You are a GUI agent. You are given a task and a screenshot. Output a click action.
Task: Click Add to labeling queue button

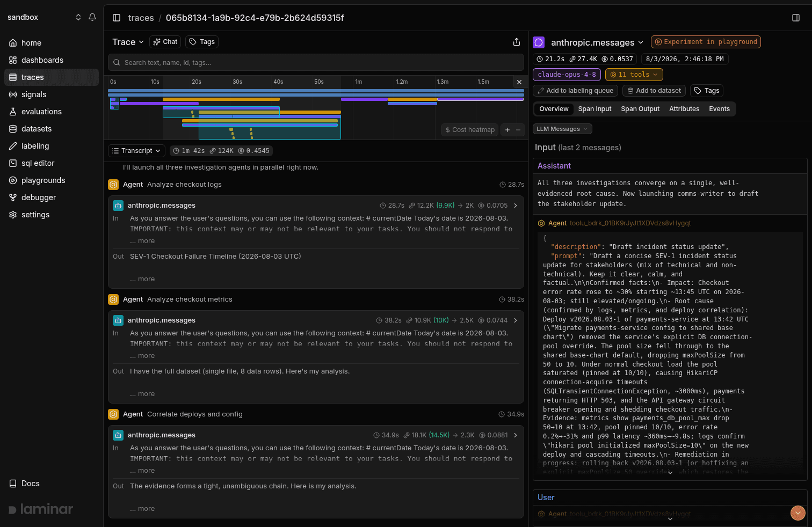(x=576, y=91)
